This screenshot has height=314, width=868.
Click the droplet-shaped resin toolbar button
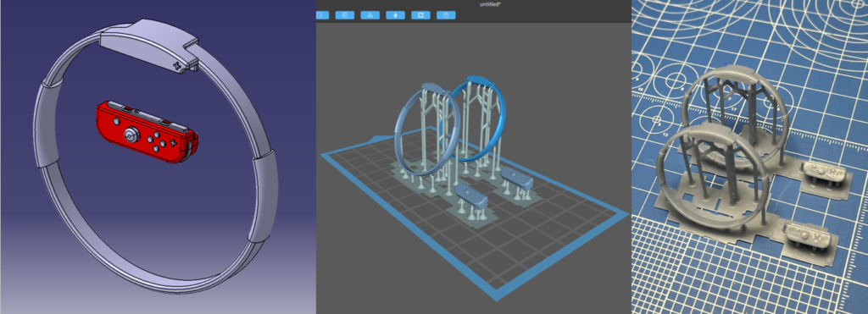(x=395, y=15)
